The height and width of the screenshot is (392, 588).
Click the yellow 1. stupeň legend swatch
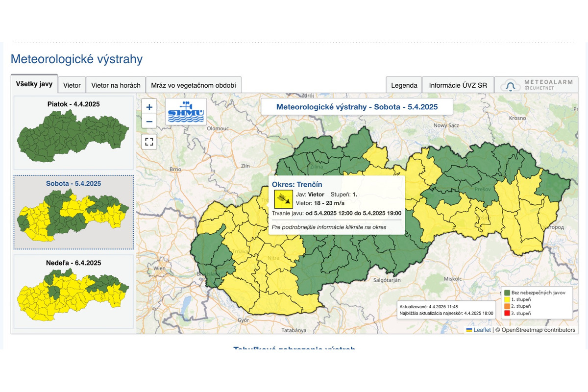pyautogui.click(x=507, y=299)
